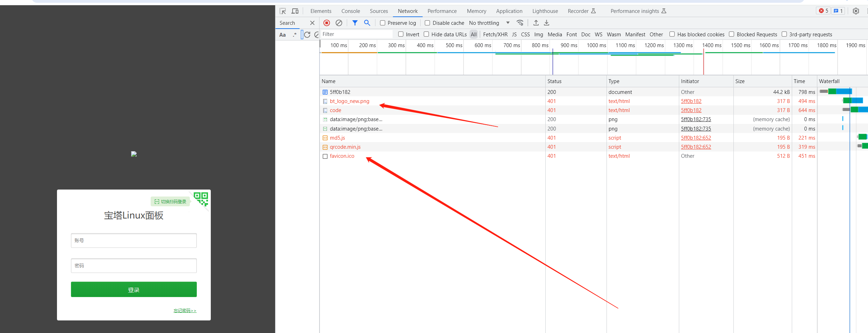
Task: Activate the inspect element picker icon
Action: point(283,11)
